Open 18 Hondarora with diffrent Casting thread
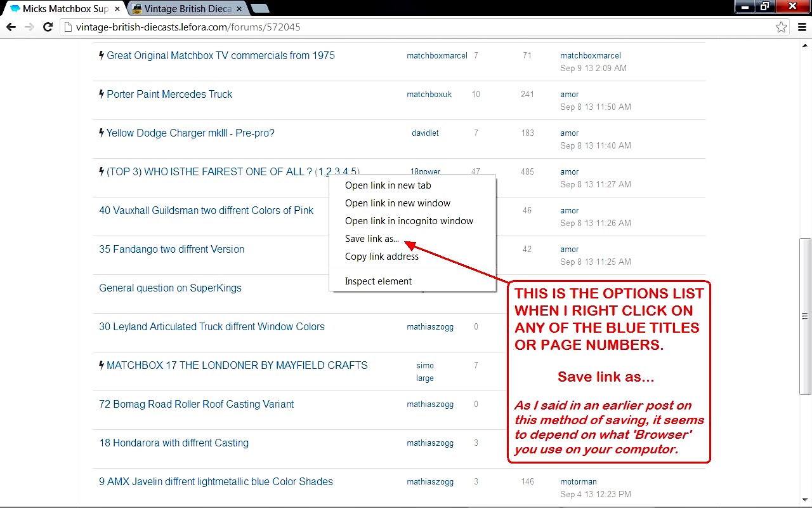This screenshot has width=812, height=508. tap(174, 443)
